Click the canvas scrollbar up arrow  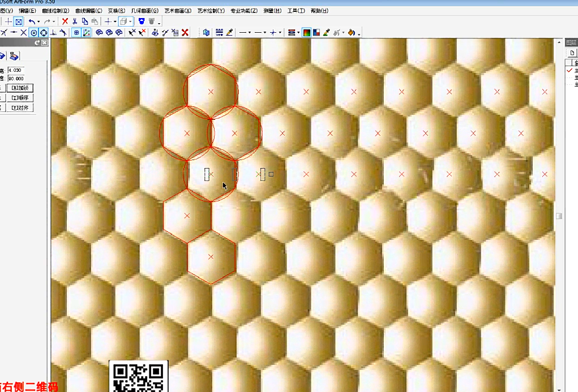coord(559,42)
